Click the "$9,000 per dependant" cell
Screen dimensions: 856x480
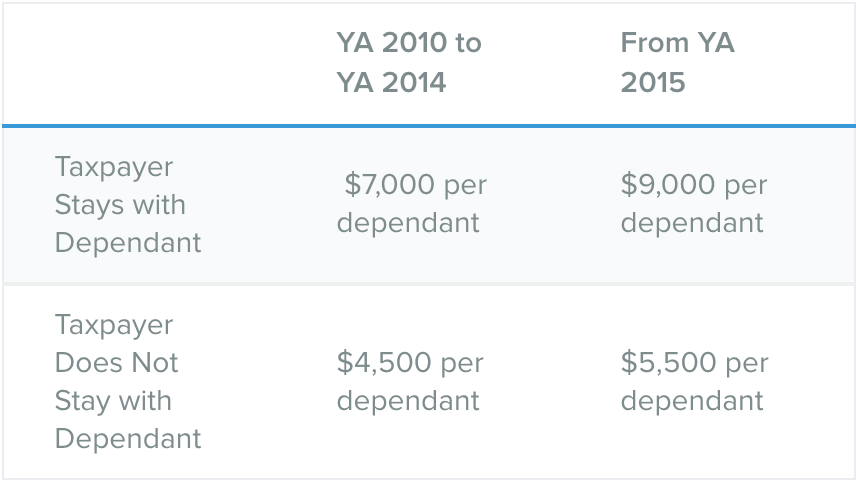point(694,204)
